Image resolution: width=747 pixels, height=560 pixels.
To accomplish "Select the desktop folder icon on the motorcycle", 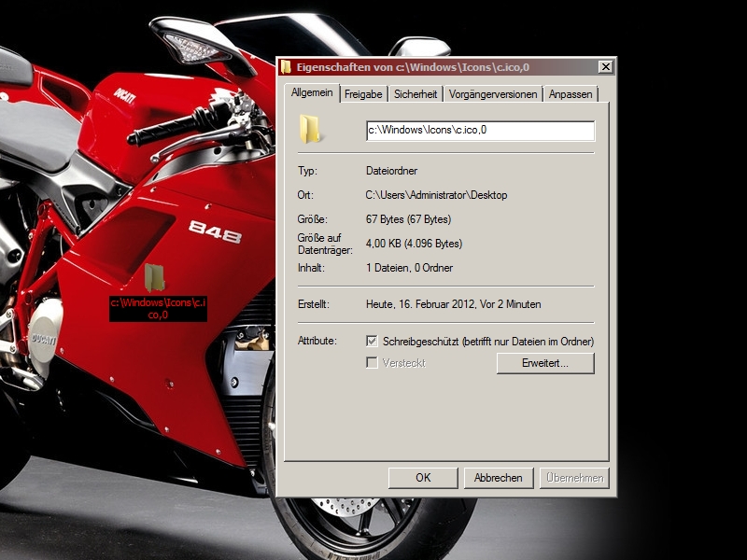I will pyautogui.click(x=156, y=276).
